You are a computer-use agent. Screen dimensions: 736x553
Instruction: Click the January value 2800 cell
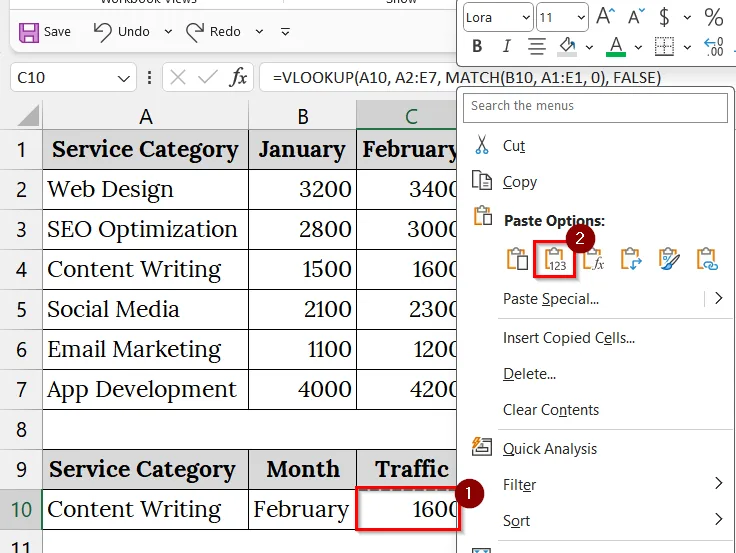point(302,230)
